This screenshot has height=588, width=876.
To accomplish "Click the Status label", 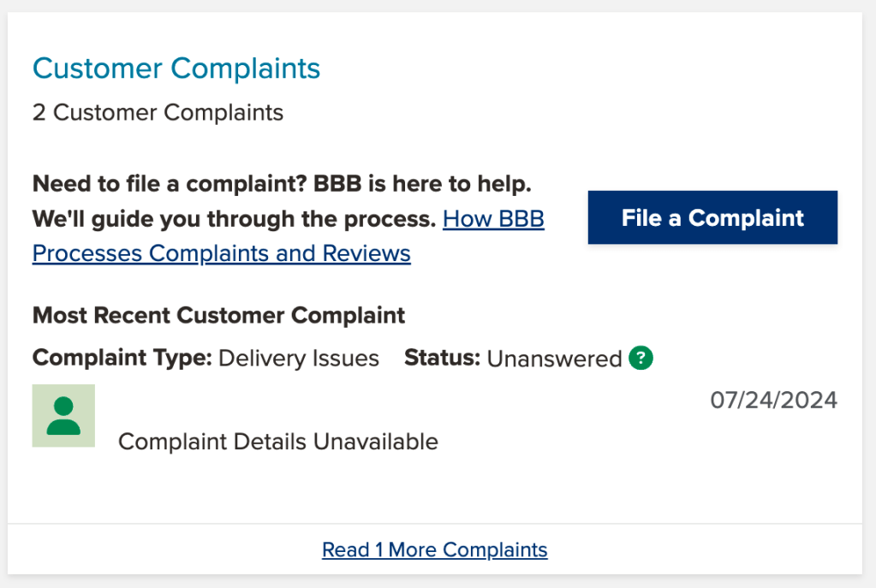I will 442,358.
